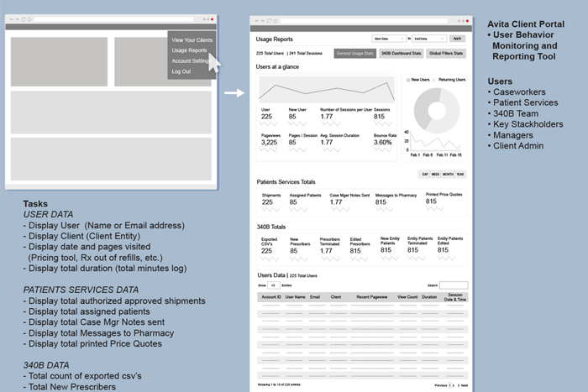Click the Apply button
588x392 pixels.
click(457, 39)
